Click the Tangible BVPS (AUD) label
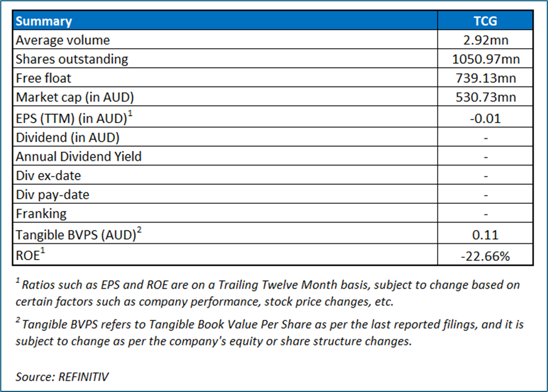Screen dimensions: 548x392 (77, 234)
